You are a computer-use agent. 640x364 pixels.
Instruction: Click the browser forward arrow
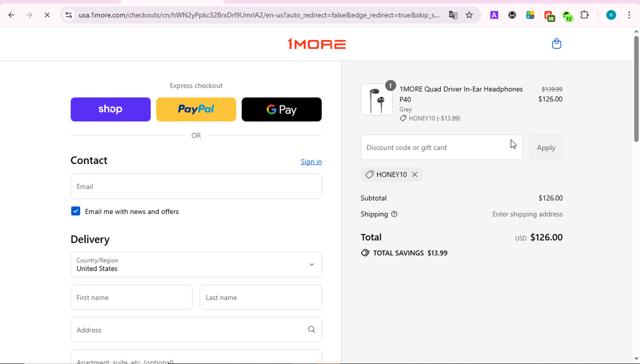(29, 15)
